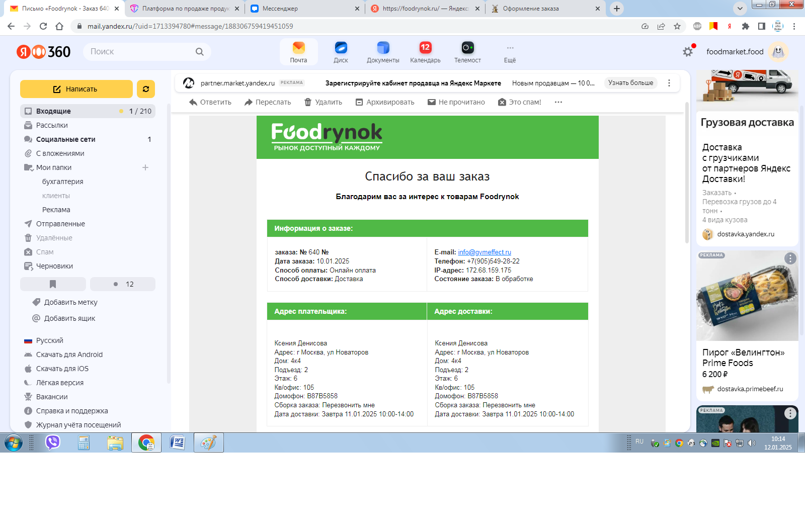Filter by flagged bookmark button
The width and height of the screenshot is (805, 532).
tap(53, 284)
